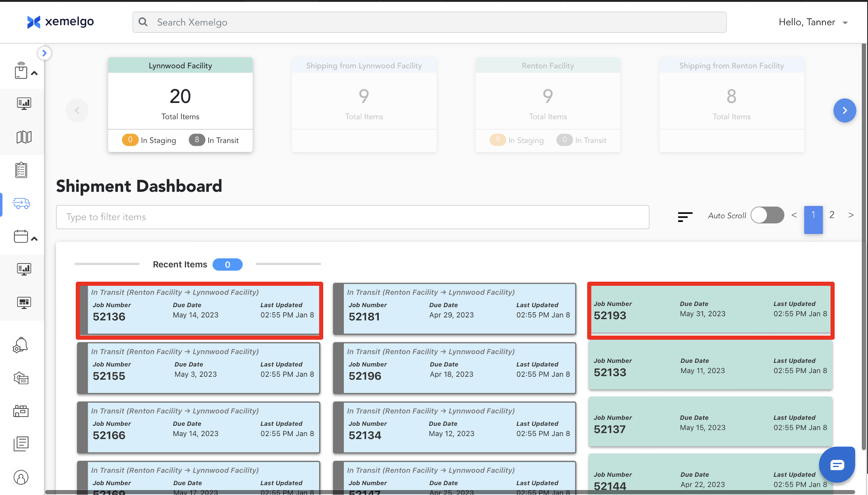
Task: Click the shipment truck sidebar icon
Action: tap(21, 203)
